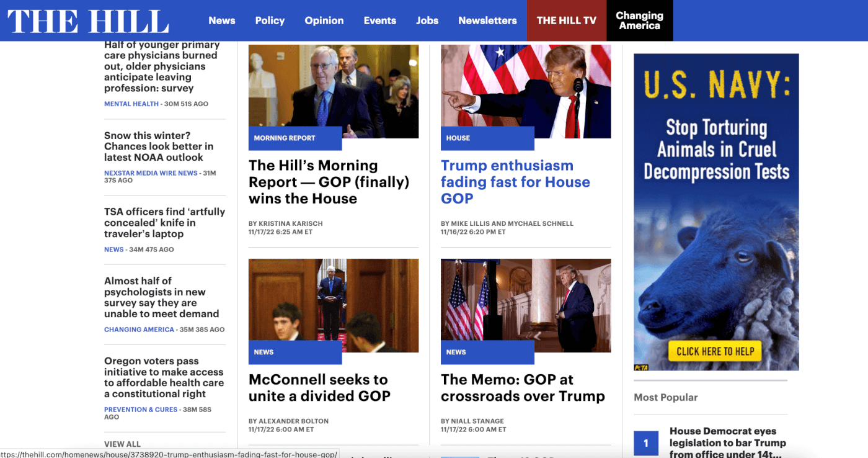Open Trump enthusiasm fading fast headline
The height and width of the screenshot is (458, 868).
tap(515, 182)
